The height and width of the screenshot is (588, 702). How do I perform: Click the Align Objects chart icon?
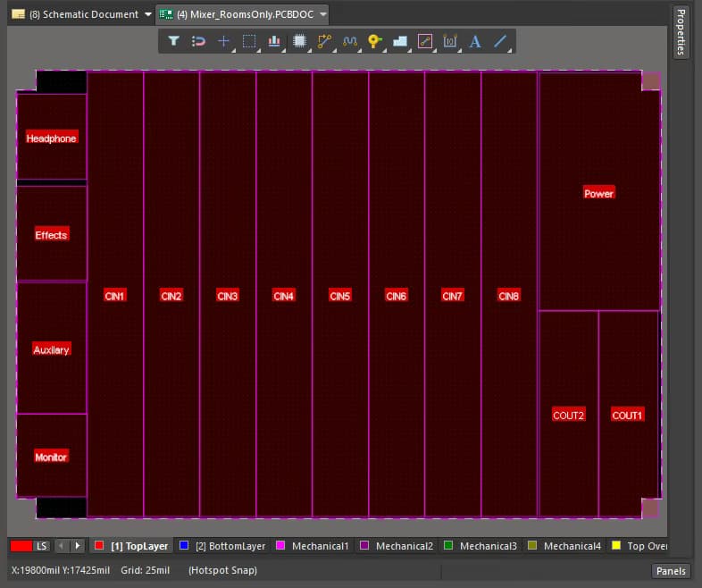pyautogui.click(x=274, y=41)
